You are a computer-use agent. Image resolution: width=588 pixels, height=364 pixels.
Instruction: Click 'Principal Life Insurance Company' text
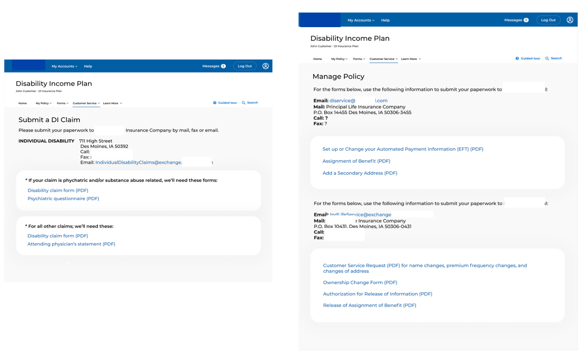click(366, 107)
